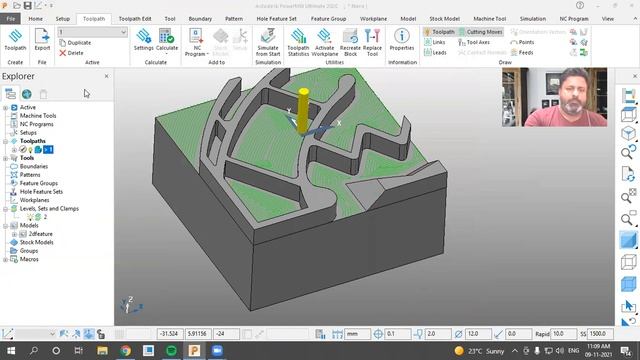Screen dimensions: 640x360
Task: Toggle Cutting Moves draw option
Action: (x=481, y=32)
